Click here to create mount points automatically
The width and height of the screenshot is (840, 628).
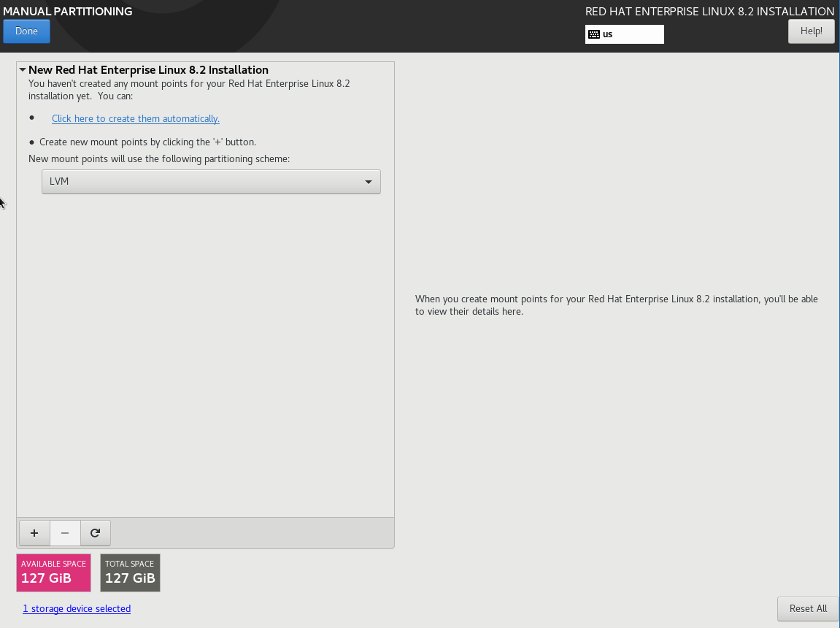[x=136, y=118]
